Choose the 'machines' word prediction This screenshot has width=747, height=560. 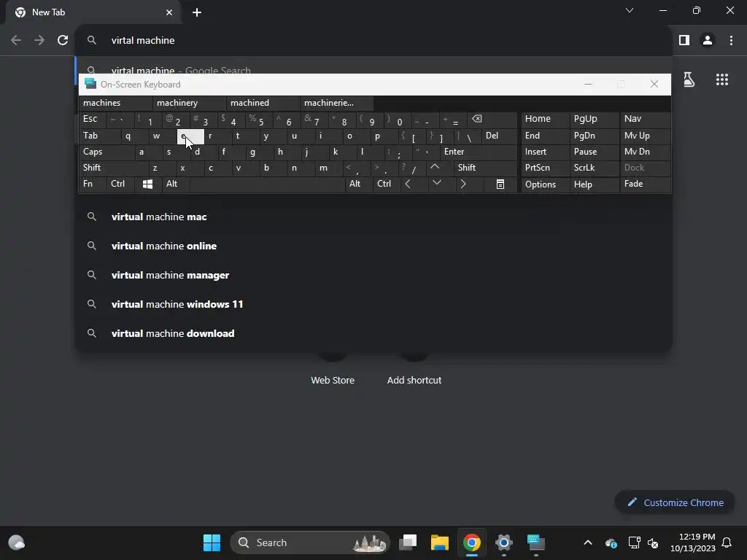point(115,103)
